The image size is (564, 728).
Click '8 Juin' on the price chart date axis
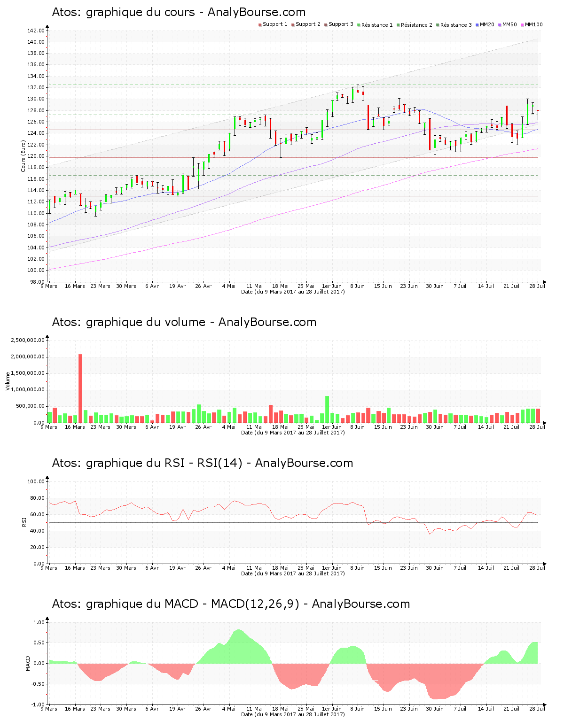(358, 286)
